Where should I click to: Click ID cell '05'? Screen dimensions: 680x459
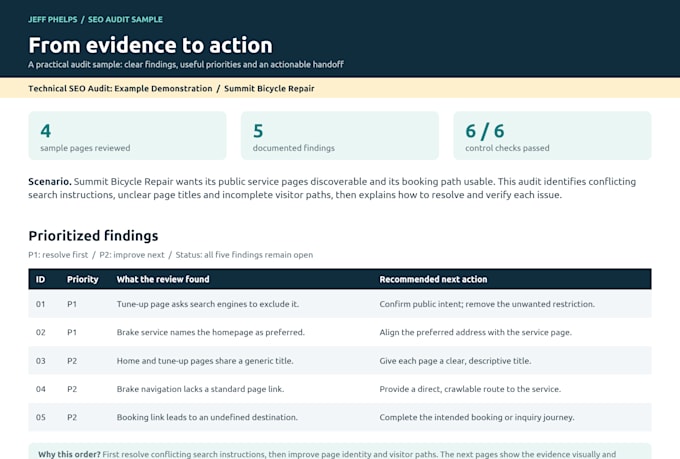pyautogui.click(x=40, y=417)
